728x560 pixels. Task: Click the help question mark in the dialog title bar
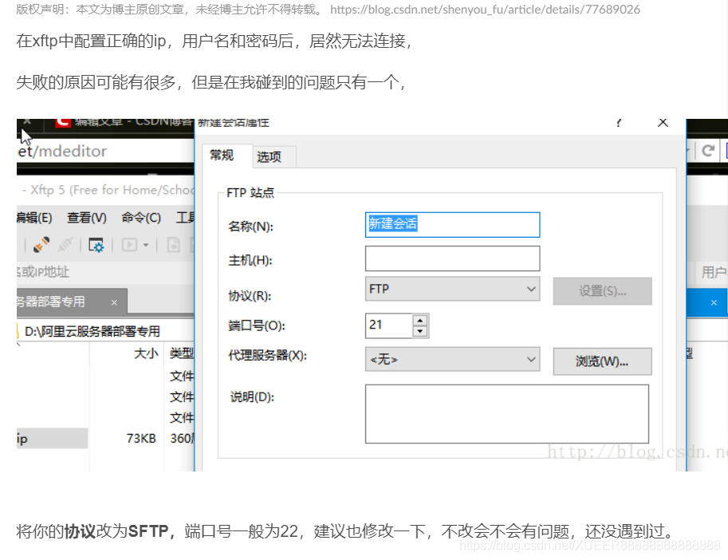[x=619, y=123]
